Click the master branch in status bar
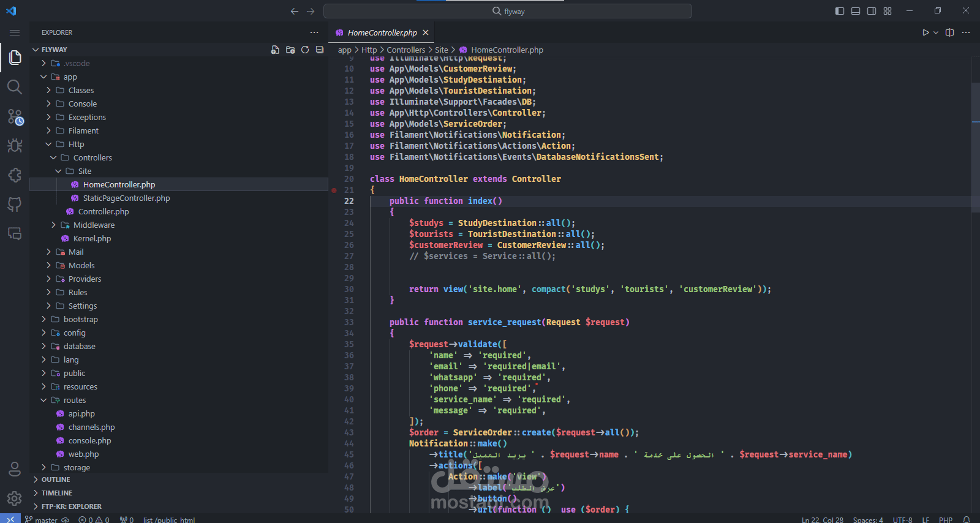The height and width of the screenshot is (523, 980). pos(42,519)
